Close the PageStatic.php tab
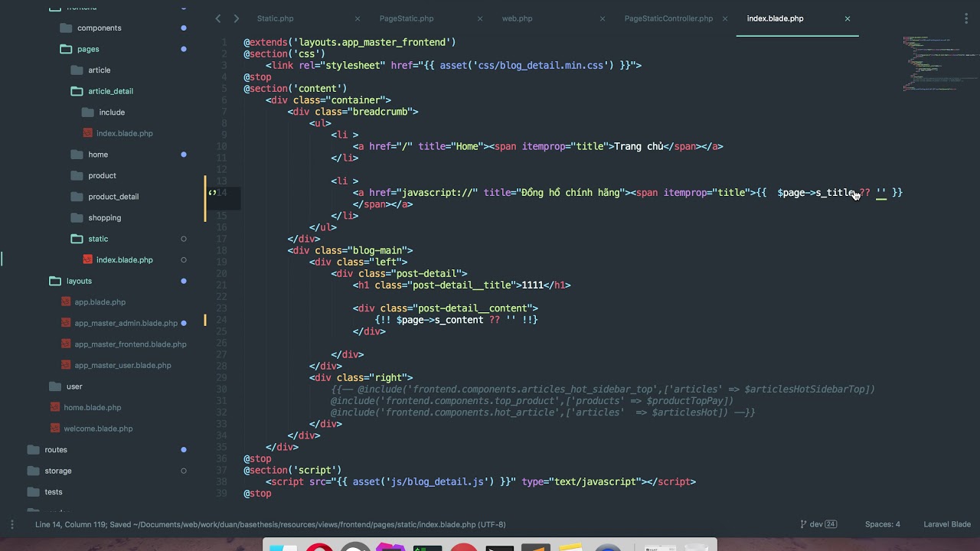This screenshot has width=980, height=551. point(480,18)
